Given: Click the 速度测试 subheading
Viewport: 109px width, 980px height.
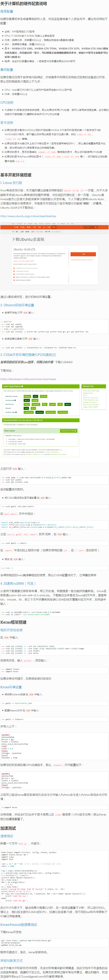Looking at the screenshot, I should click(7, 836).
